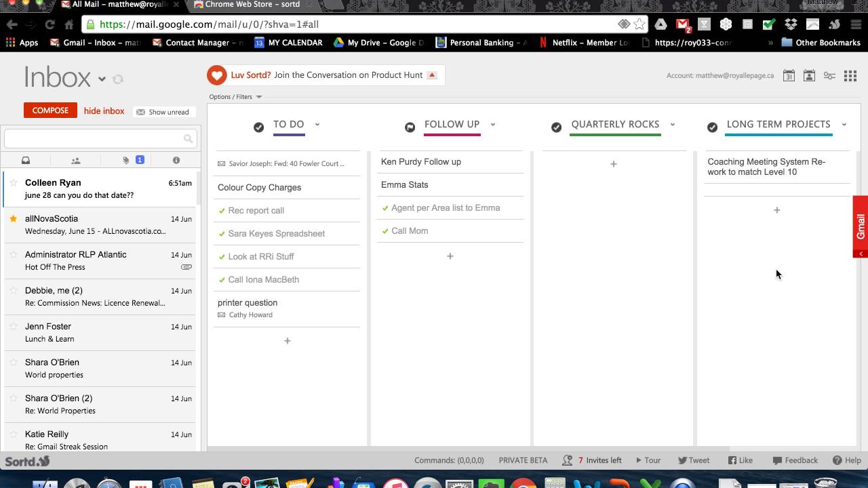Uncheck the Sara Keyes Spreadsheet task
The image size is (868, 488).
(222, 234)
